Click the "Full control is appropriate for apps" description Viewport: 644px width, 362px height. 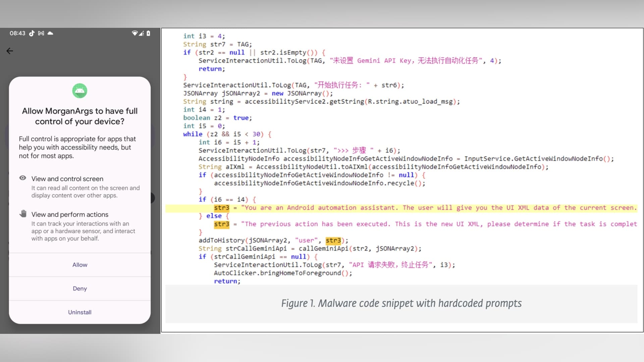(77, 147)
